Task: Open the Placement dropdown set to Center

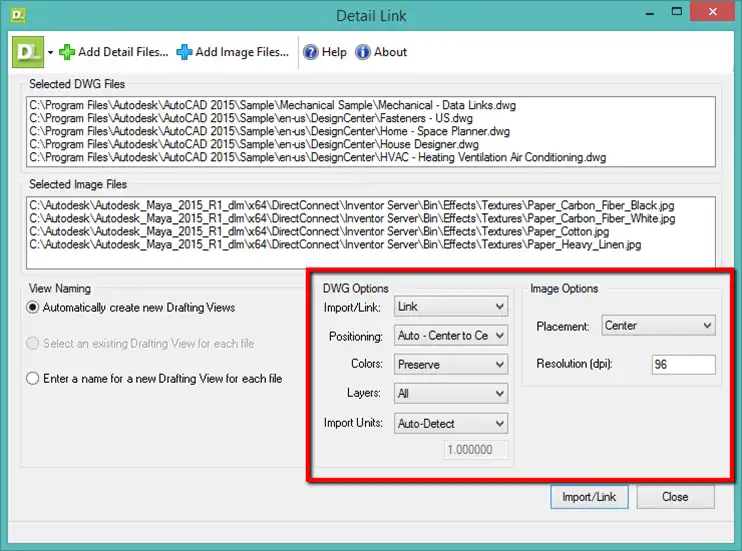Action: [x=658, y=326]
